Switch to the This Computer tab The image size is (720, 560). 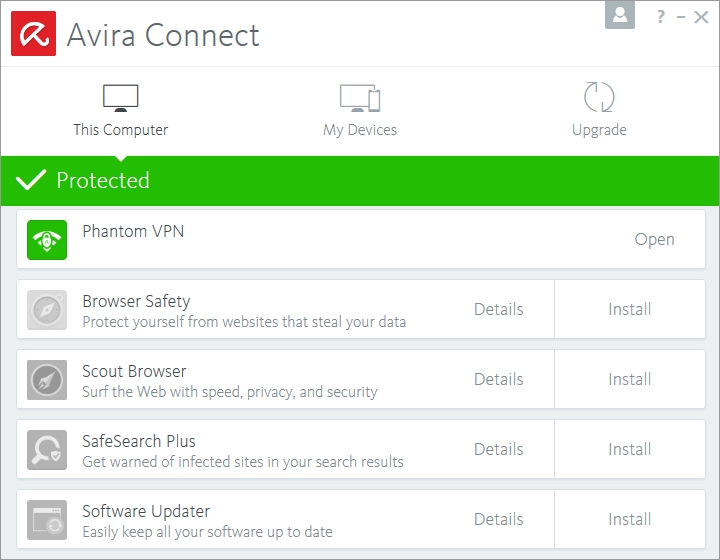tap(120, 110)
